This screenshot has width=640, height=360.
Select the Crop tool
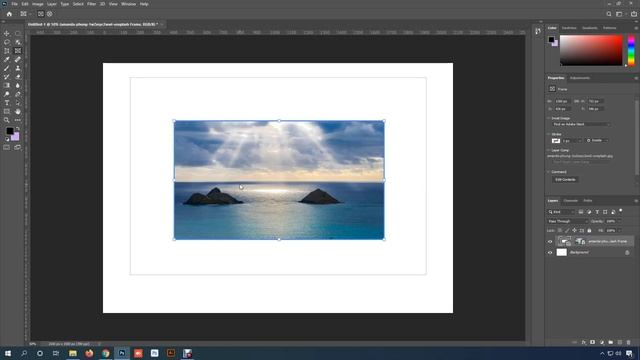coord(7,51)
